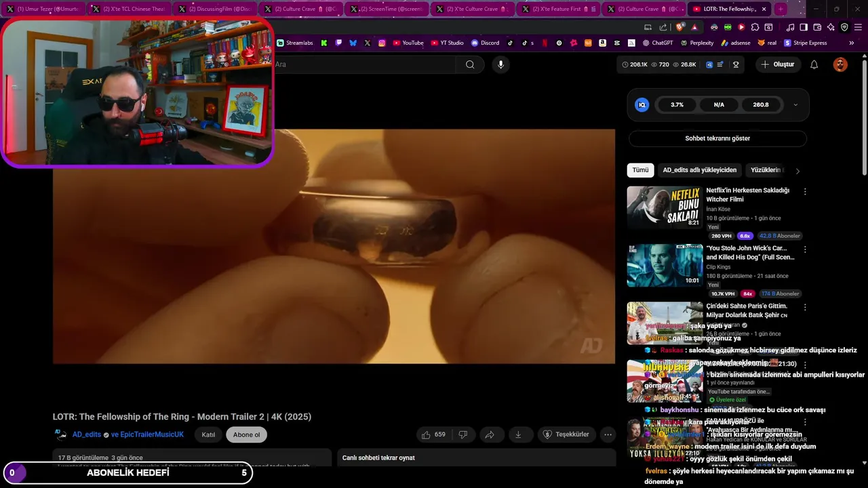
Task: Open YouTube notifications bell
Action: pyautogui.click(x=814, y=64)
